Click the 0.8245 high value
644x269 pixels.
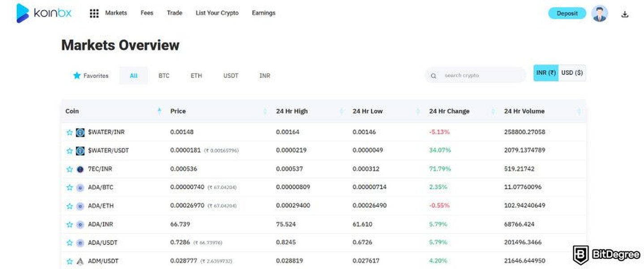(x=285, y=243)
